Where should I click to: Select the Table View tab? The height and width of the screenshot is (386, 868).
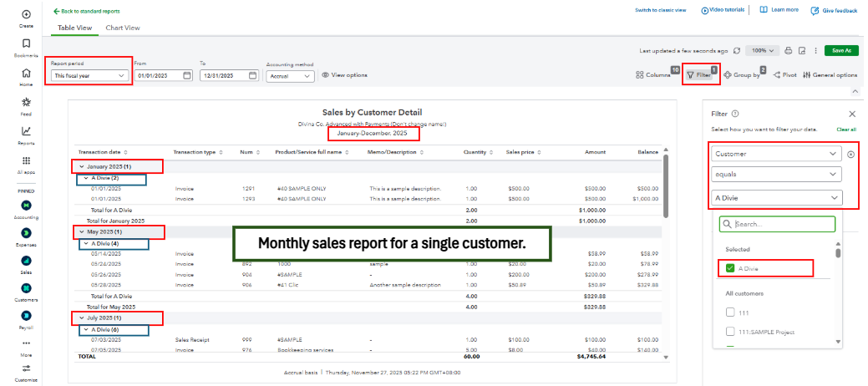tap(74, 28)
